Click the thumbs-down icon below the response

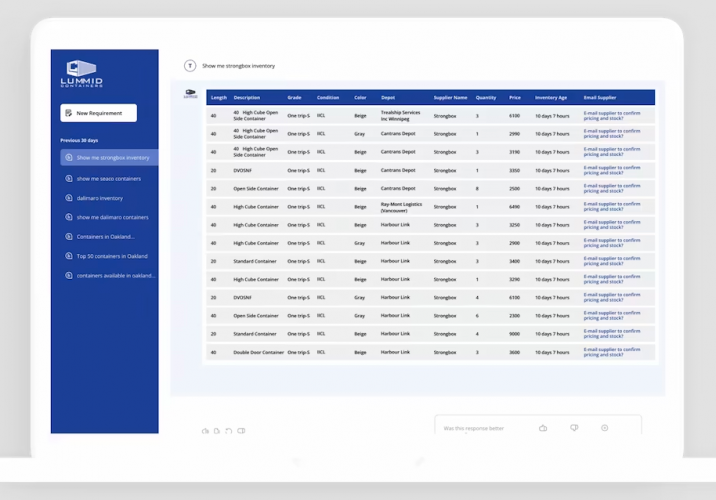point(241,431)
